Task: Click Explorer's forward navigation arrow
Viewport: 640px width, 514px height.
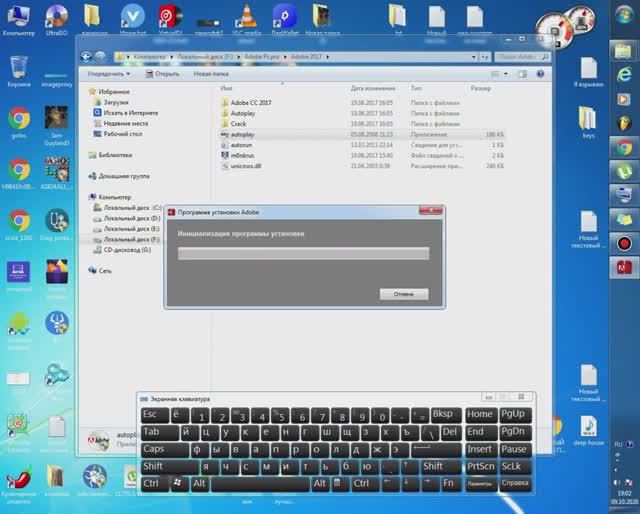Action: coord(100,57)
